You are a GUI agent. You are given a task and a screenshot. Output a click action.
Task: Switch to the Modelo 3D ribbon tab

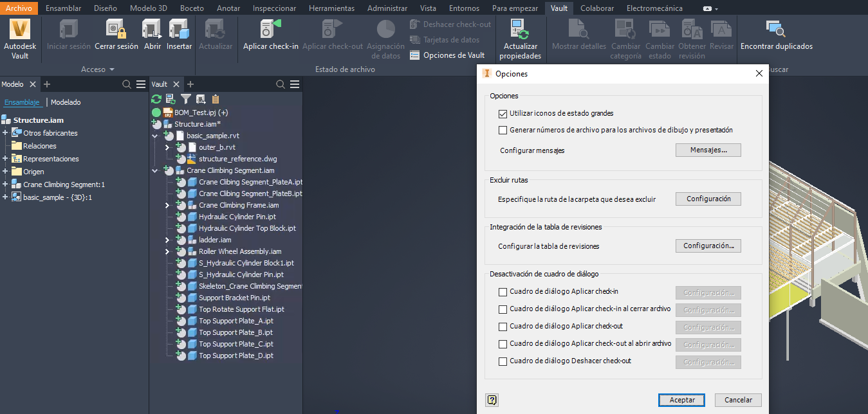pyautogui.click(x=149, y=8)
